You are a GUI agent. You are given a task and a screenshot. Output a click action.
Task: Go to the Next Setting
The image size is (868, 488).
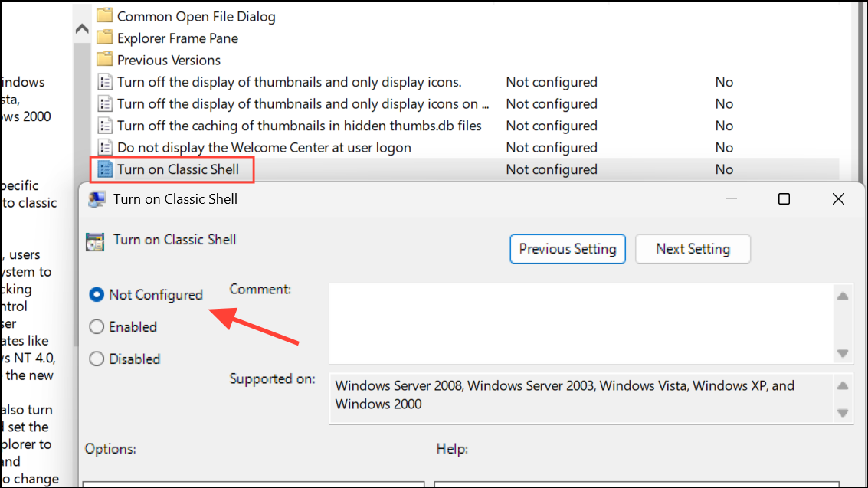point(693,249)
